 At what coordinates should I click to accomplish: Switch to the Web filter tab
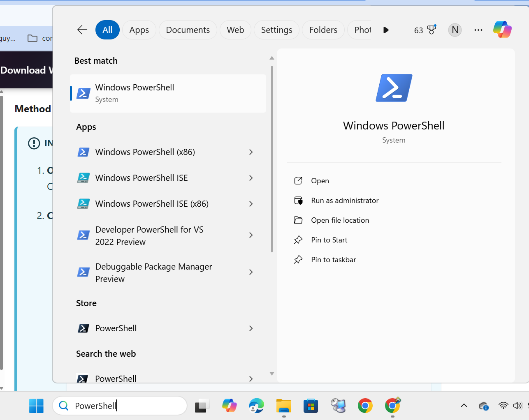coord(235,30)
